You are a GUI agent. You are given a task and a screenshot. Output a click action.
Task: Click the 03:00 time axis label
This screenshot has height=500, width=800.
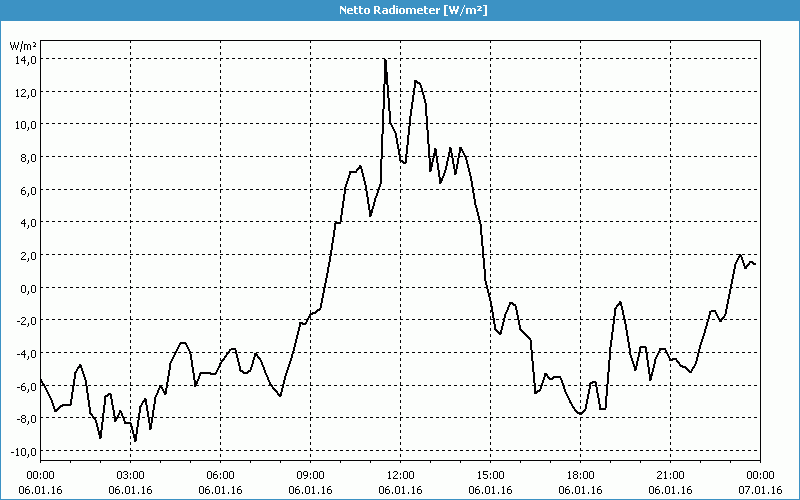tap(130, 476)
